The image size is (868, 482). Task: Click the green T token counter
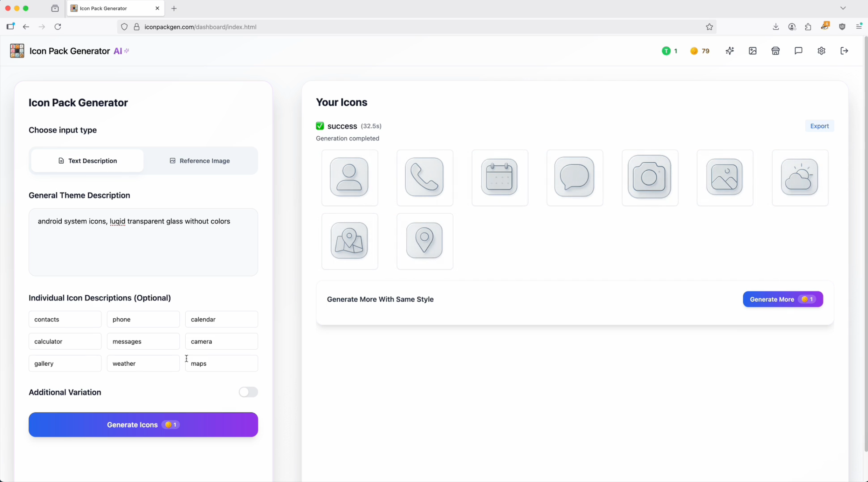pyautogui.click(x=669, y=51)
